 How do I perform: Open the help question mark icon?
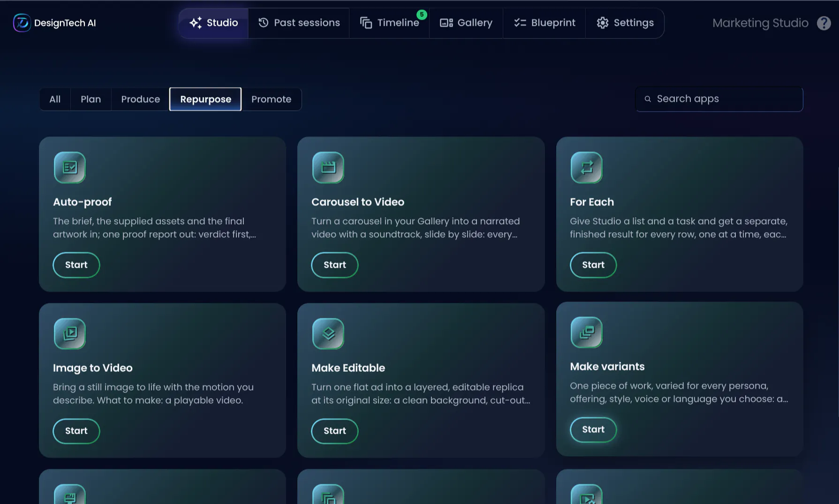[x=824, y=23]
